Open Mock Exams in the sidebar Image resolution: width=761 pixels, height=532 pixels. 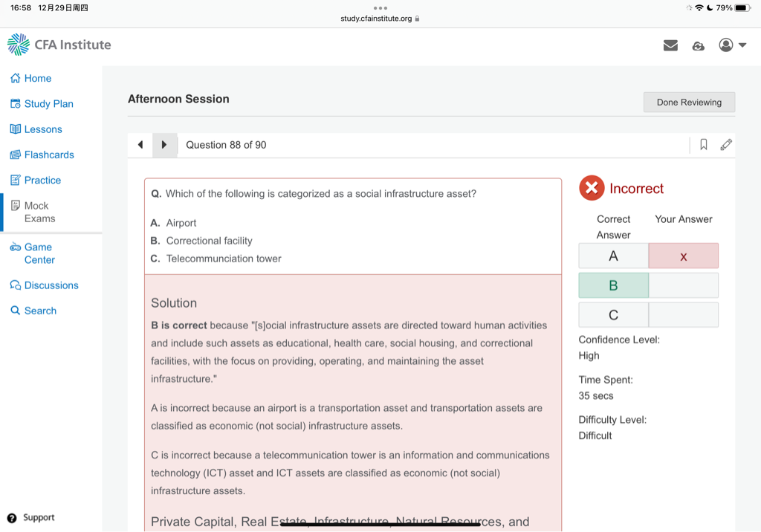point(40,212)
